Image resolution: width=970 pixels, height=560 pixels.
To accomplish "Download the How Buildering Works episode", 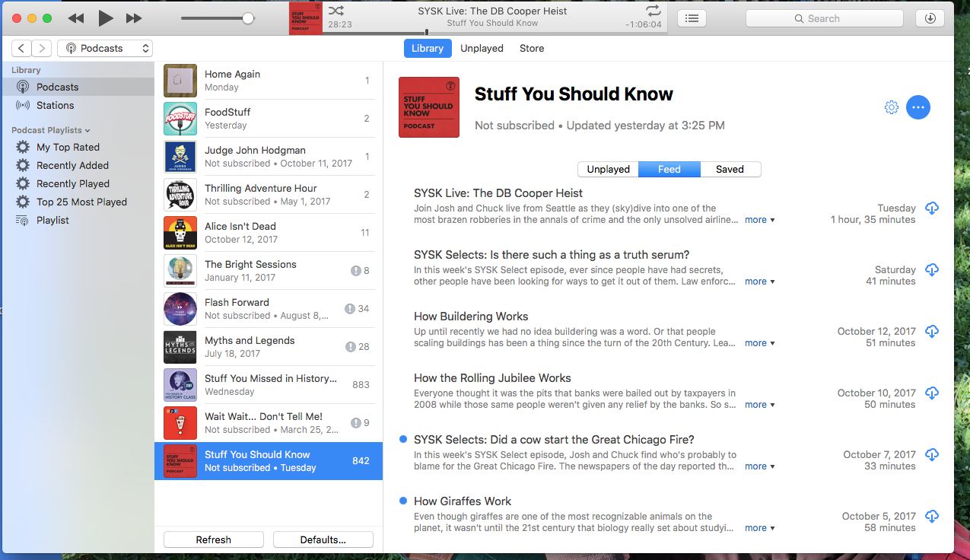I will 932,331.
